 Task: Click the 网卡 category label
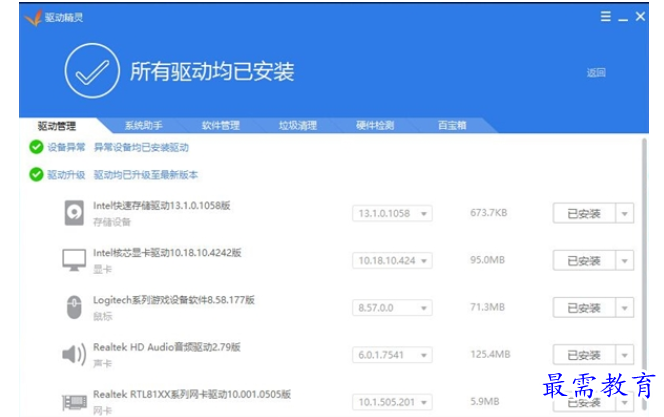(x=102, y=411)
